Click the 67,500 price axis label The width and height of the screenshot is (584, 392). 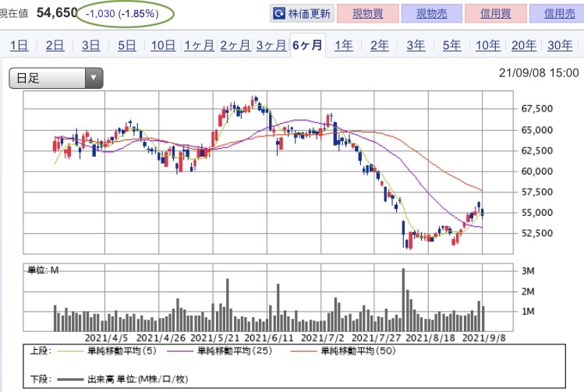pos(536,109)
